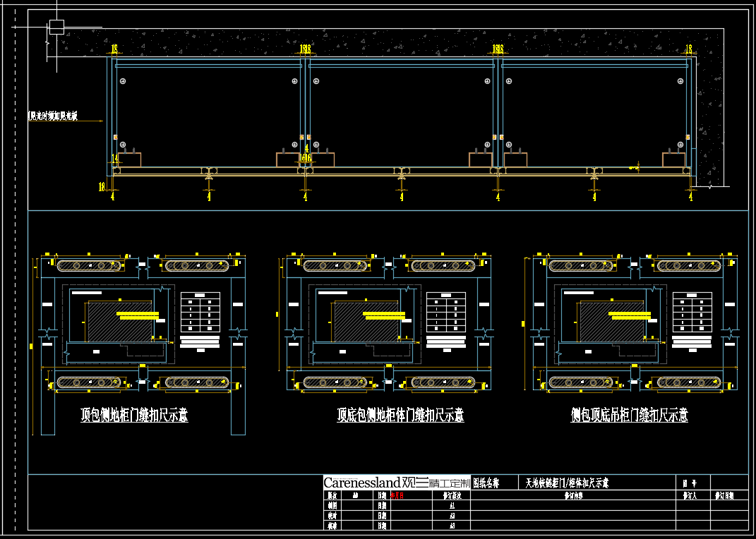This screenshot has width=756, height=539.
Task: Click the drawing name 天地铰链柜门/柜体扣尺示意
Action: pyautogui.click(x=567, y=483)
